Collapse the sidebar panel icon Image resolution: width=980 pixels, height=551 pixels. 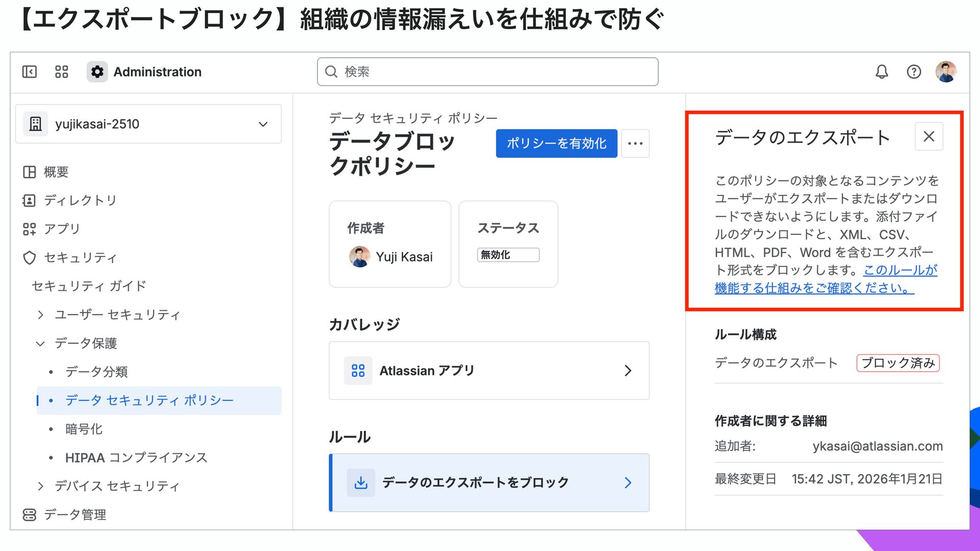tap(30, 71)
